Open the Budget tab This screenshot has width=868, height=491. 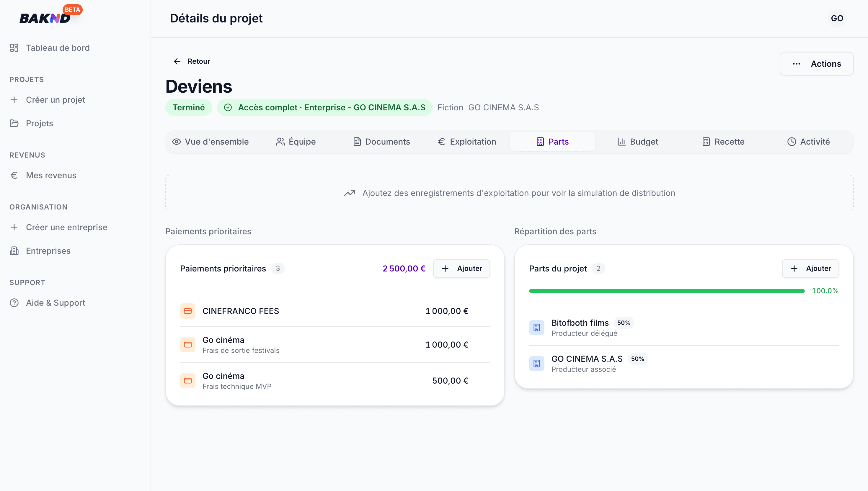point(638,142)
